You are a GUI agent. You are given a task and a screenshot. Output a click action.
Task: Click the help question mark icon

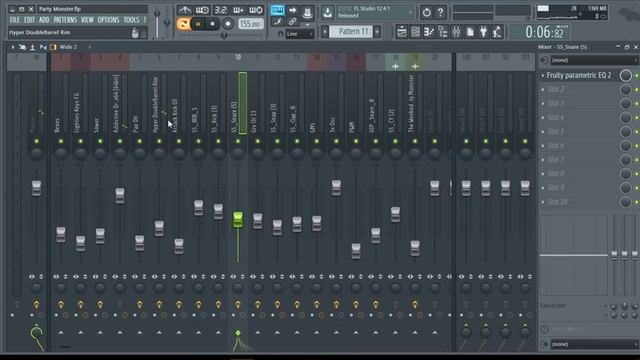(x=440, y=13)
